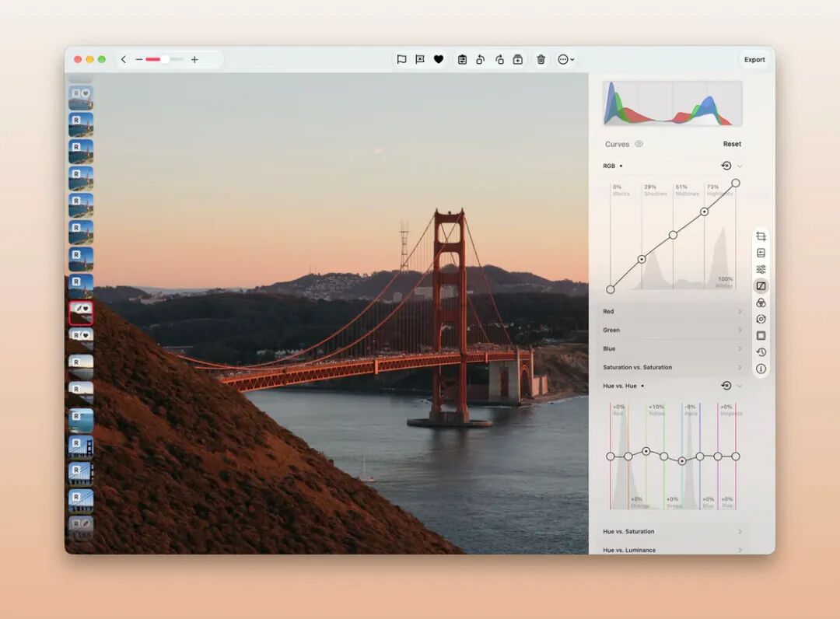Image resolution: width=840 pixels, height=619 pixels.
Task: Reset the Hue vs. Hue curve
Action: click(x=726, y=386)
